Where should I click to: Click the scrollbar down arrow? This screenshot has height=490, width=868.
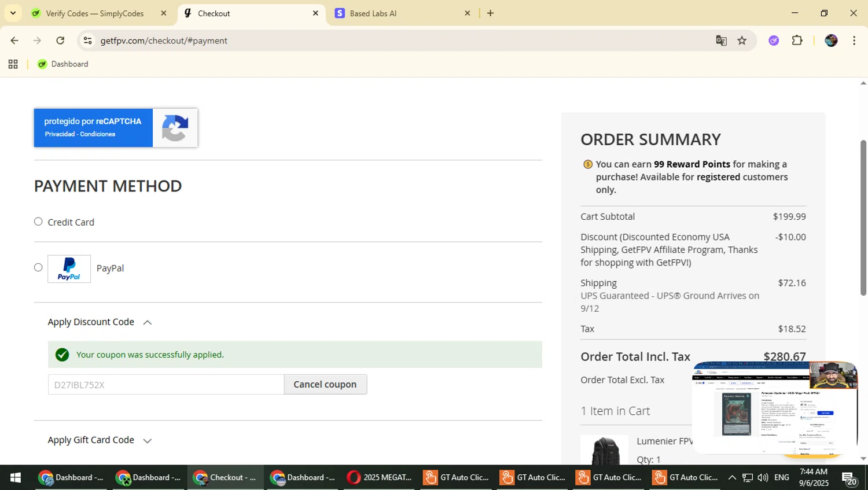tap(863, 459)
